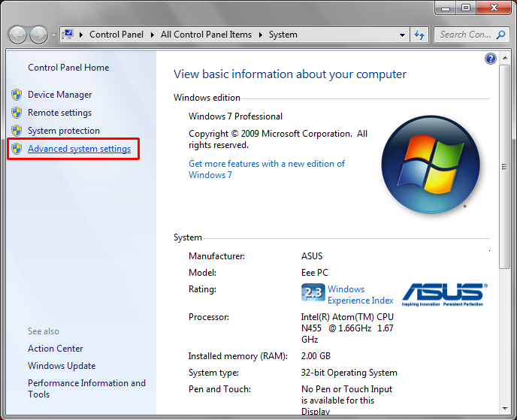The height and width of the screenshot is (420, 517).
Task: Click the search magnifier icon
Action: tap(500, 35)
